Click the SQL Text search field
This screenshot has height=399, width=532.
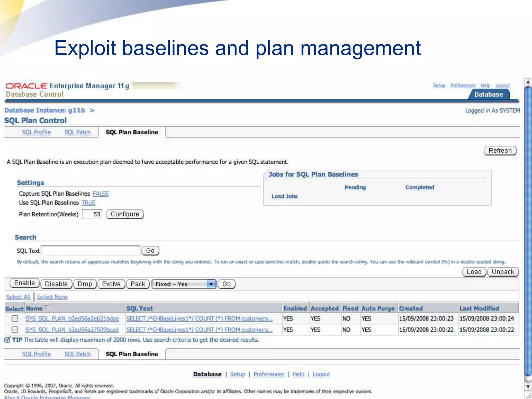[91, 250]
